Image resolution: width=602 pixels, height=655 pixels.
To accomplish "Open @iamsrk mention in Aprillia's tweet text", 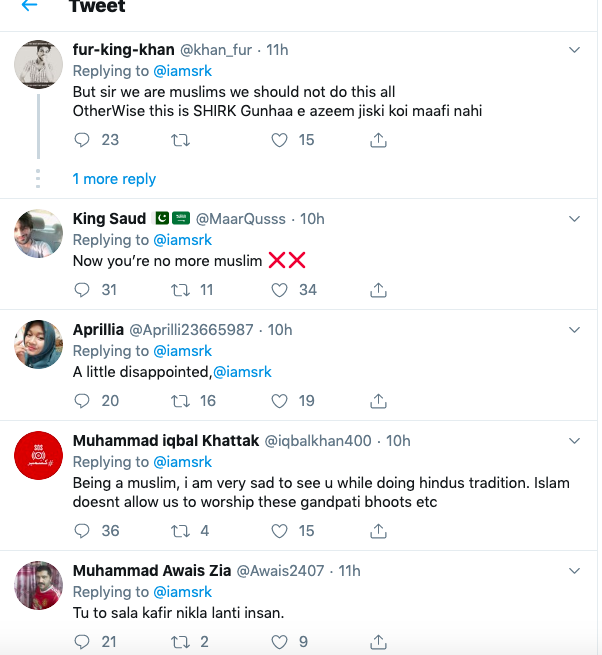I will pos(242,372).
